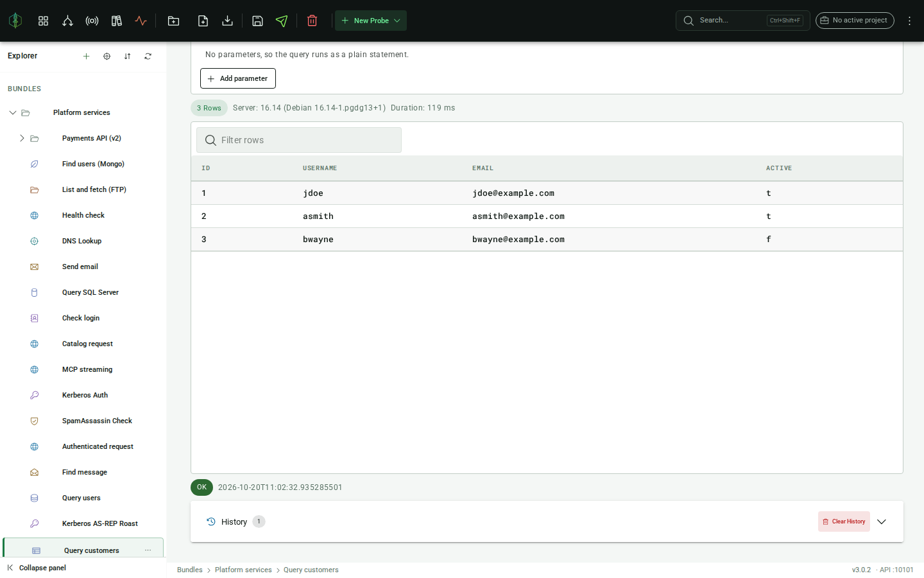924x578 pixels.
Task: Add item with Explorer plus icon
Action: coord(86,57)
